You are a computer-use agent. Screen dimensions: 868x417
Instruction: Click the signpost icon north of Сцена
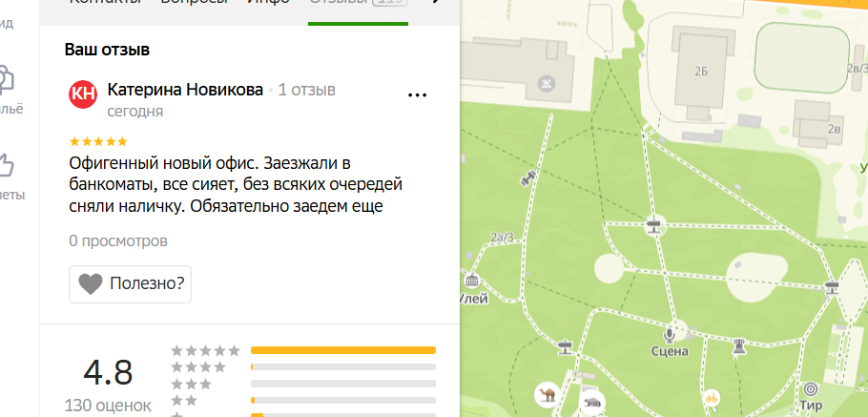[653, 226]
